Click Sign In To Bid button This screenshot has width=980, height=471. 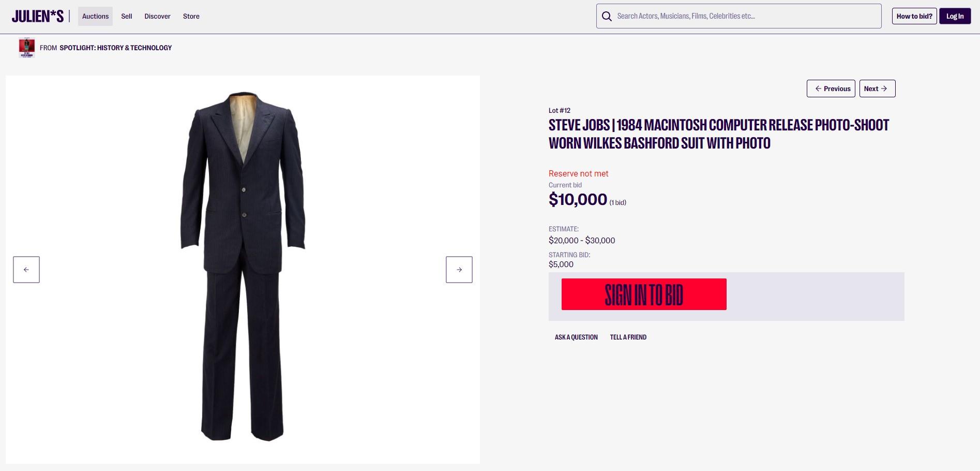[x=644, y=295]
